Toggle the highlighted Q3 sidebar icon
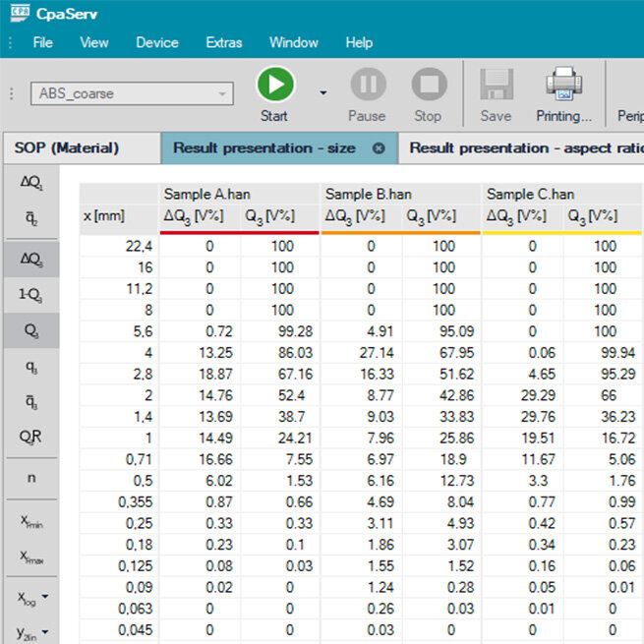The image size is (644, 644). click(x=31, y=330)
